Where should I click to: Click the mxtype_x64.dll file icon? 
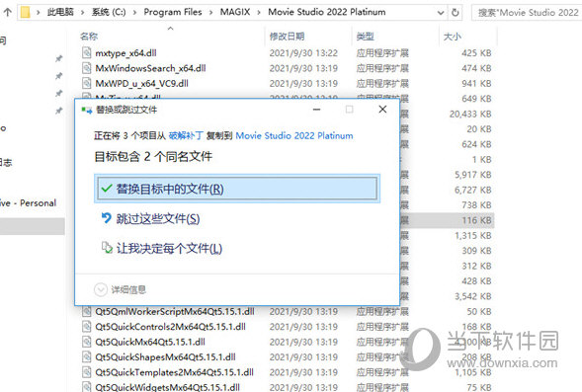pyautogui.click(x=86, y=52)
